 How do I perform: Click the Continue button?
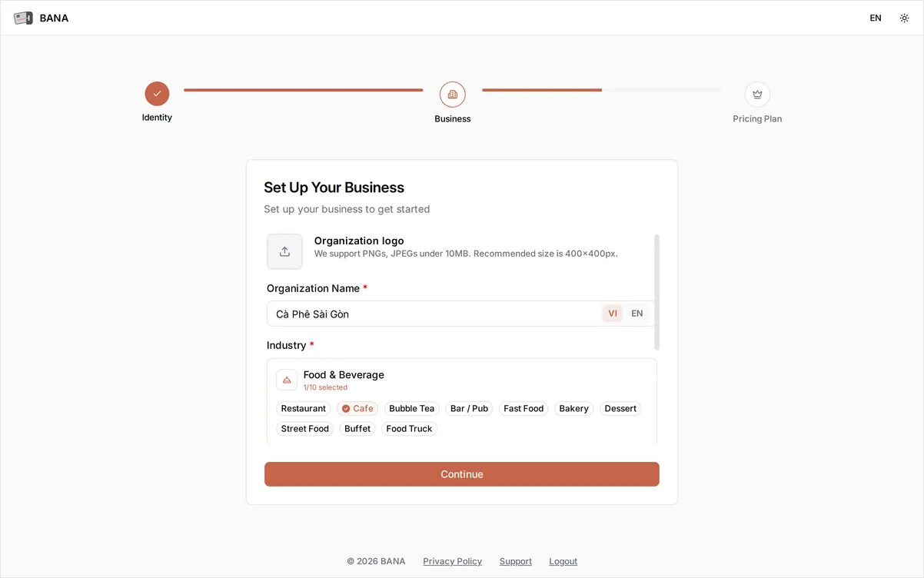(x=462, y=474)
